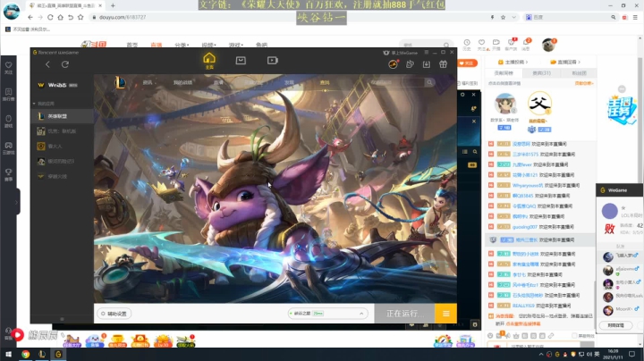Switch to the 资讯 tab in LoL banner
Viewport: 644px width, 361px height.
pos(148,82)
